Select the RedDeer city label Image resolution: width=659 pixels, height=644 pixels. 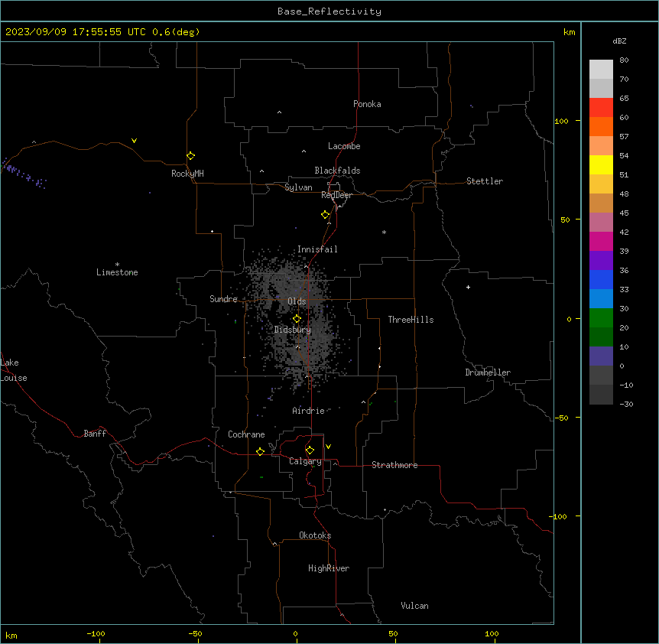pos(336,195)
